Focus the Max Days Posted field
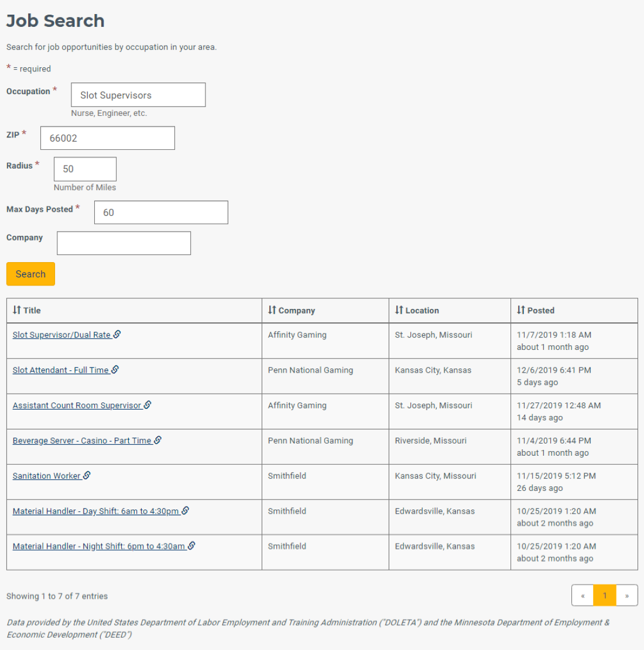This screenshot has width=644, height=650. pyautogui.click(x=161, y=212)
